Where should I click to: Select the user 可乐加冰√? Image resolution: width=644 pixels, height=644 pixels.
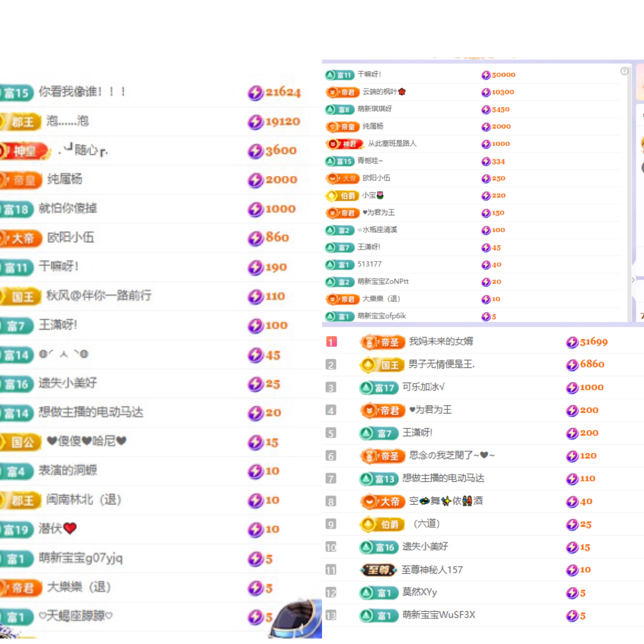tap(423, 387)
